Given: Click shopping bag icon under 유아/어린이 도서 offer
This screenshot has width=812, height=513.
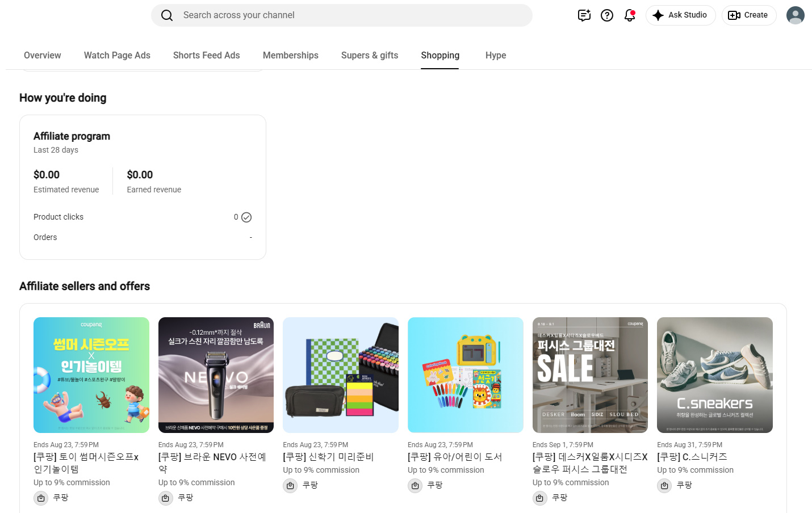Looking at the screenshot, I should tap(415, 486).
